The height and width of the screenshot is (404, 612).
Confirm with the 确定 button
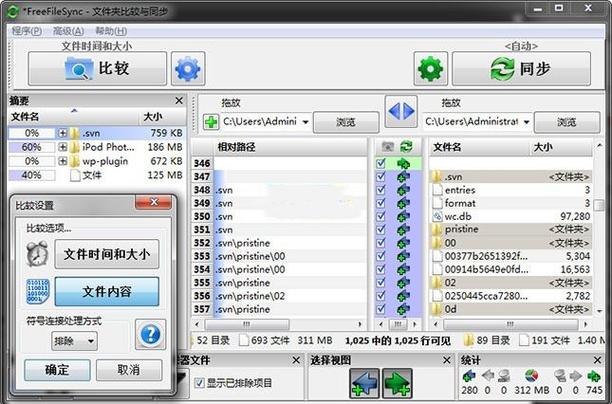(57, 369)
